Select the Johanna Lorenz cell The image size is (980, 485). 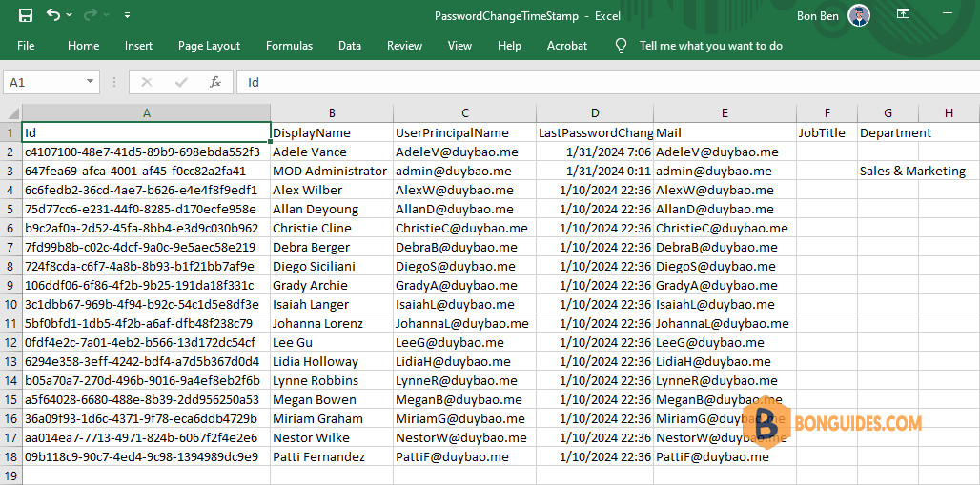click(x=332, y=323)
